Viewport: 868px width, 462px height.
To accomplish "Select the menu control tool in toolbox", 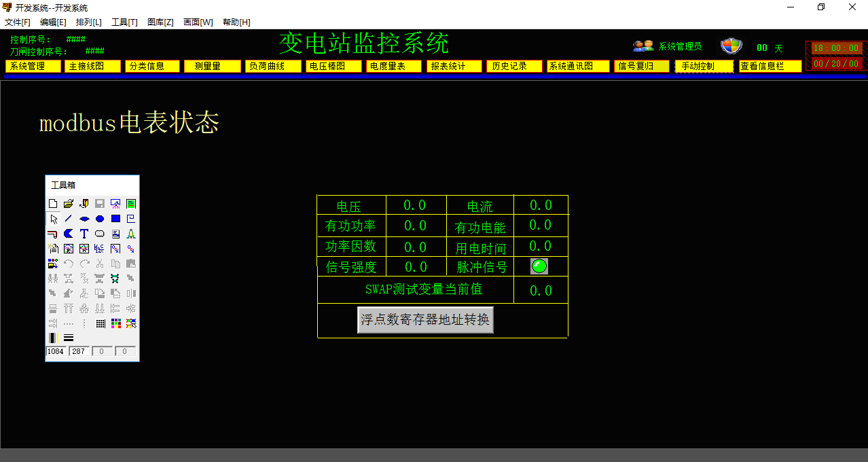I will pos(115,234).
